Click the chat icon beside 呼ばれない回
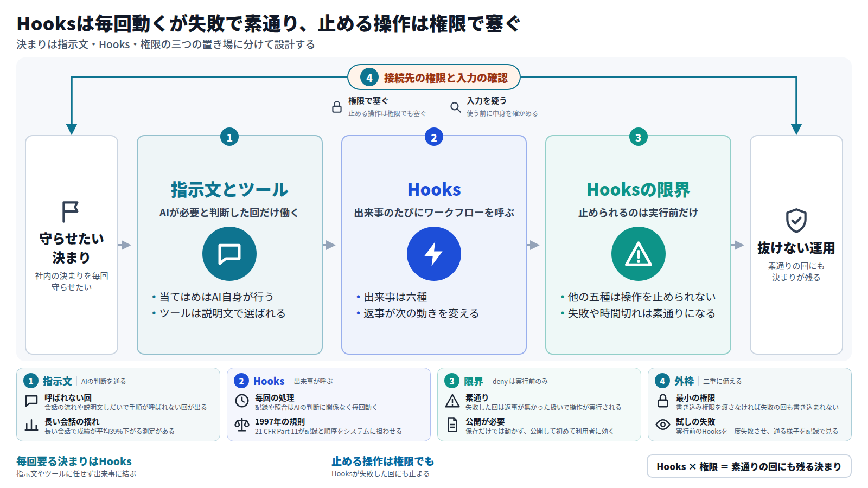Screen dimensions: 868x488 31,401
